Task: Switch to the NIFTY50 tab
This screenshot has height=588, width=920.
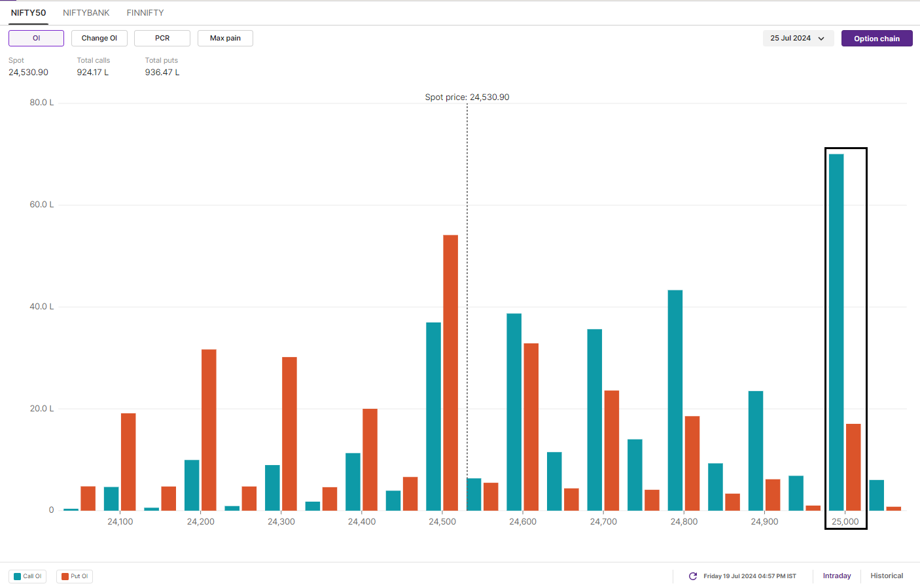Action: coord(28,12)
